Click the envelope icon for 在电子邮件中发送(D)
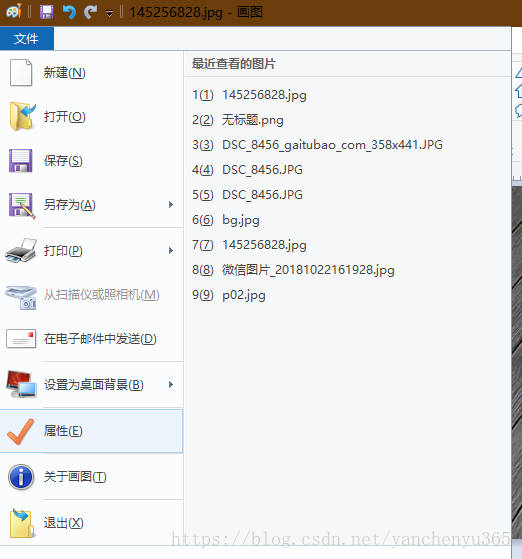Viewport: 522px width, 559px height. 21,338
